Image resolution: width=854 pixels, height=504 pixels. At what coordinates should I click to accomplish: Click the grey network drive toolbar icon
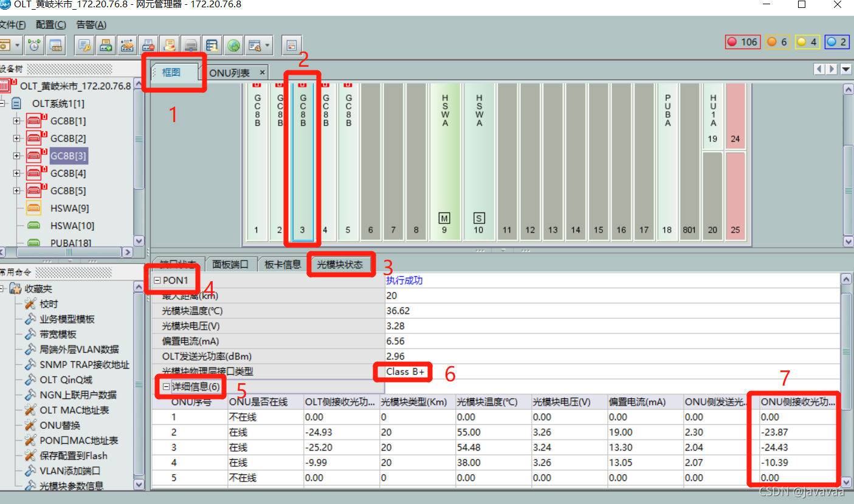tap(191, 45)
